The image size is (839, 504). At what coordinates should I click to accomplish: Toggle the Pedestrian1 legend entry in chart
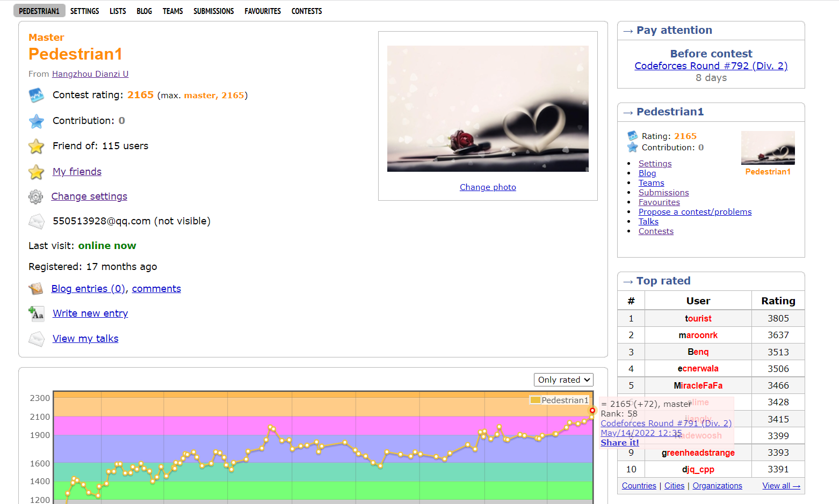[559, 400]
